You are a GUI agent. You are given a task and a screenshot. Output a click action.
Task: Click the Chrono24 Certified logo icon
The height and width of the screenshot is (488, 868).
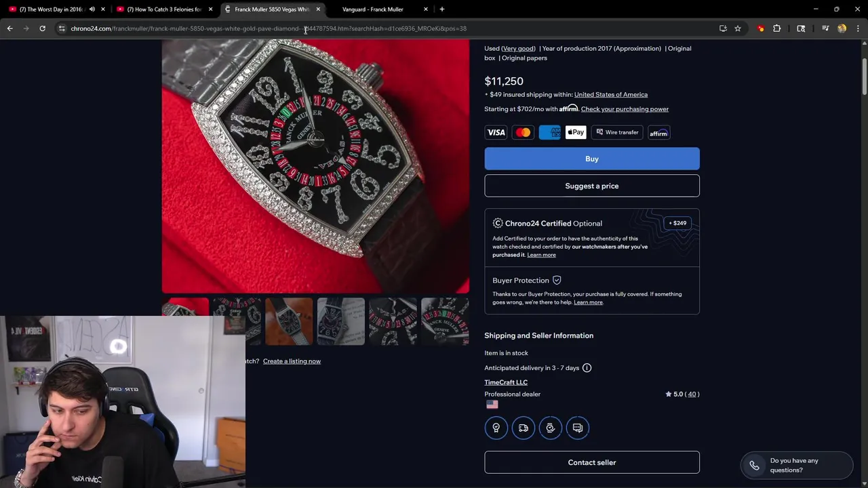click(498, 223)
